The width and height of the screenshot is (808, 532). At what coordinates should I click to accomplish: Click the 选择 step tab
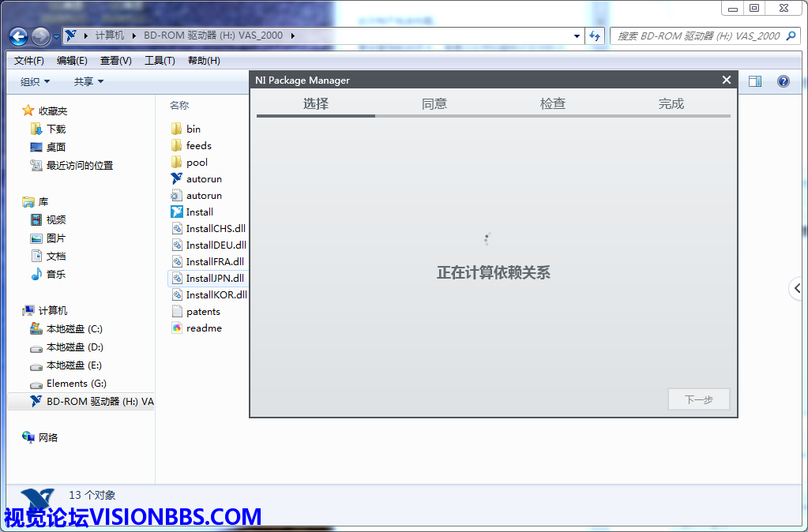pyautogui.click(x=316, y=104)
